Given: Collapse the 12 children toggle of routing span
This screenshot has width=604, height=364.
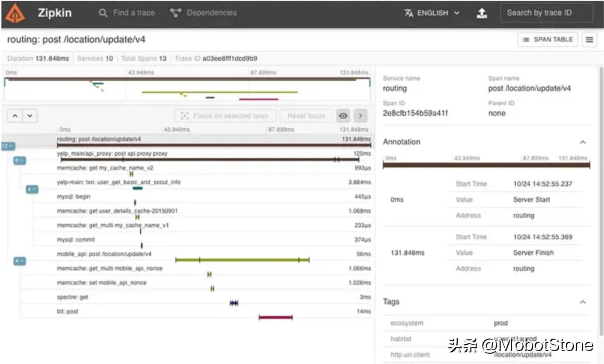Looking at the screenshot, I should click(8, 146).
